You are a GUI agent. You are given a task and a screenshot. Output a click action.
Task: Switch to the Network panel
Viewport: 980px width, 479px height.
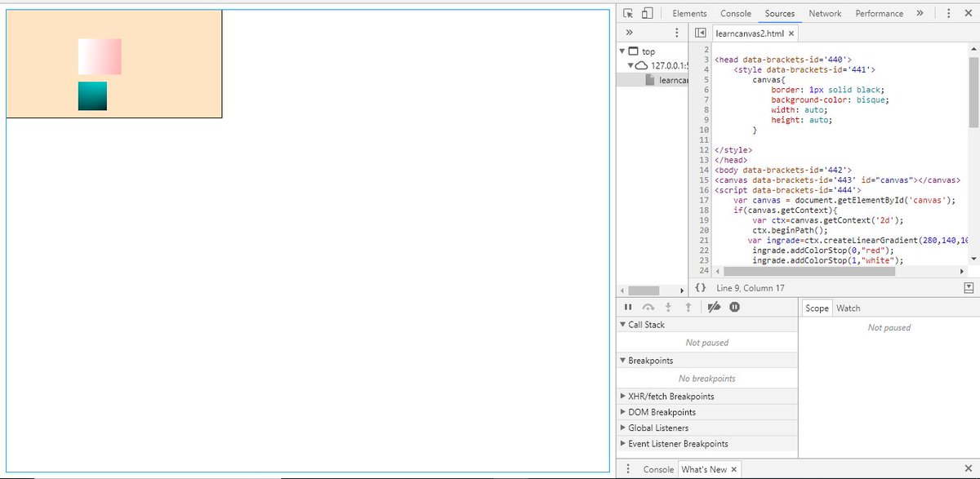point(825,12)
